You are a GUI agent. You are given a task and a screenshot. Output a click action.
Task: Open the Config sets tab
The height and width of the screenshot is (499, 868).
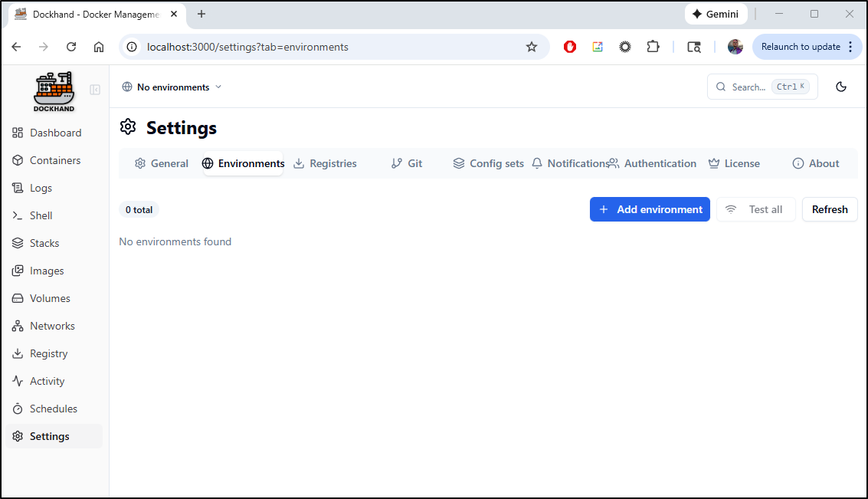coord(488,163)
